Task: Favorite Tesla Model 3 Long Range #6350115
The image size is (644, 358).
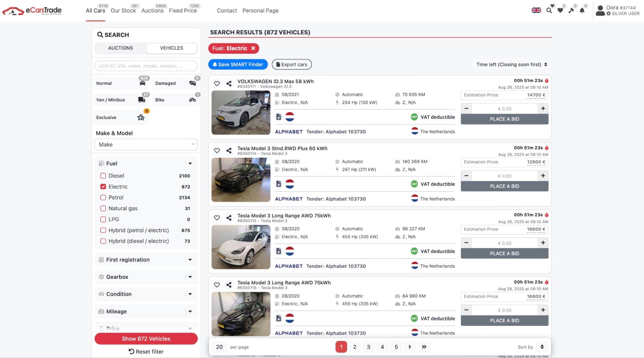Action: point(217,218)
